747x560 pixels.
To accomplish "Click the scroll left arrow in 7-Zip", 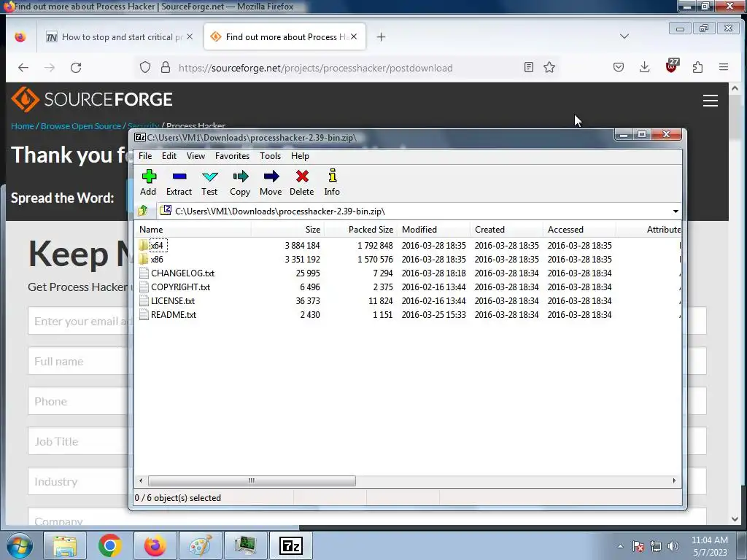I will point(141,481).
